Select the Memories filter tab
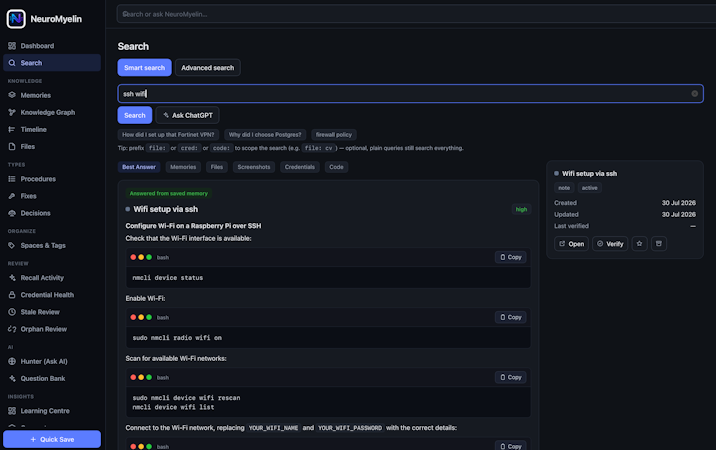716x450 pixels. [x=183, y=167]
